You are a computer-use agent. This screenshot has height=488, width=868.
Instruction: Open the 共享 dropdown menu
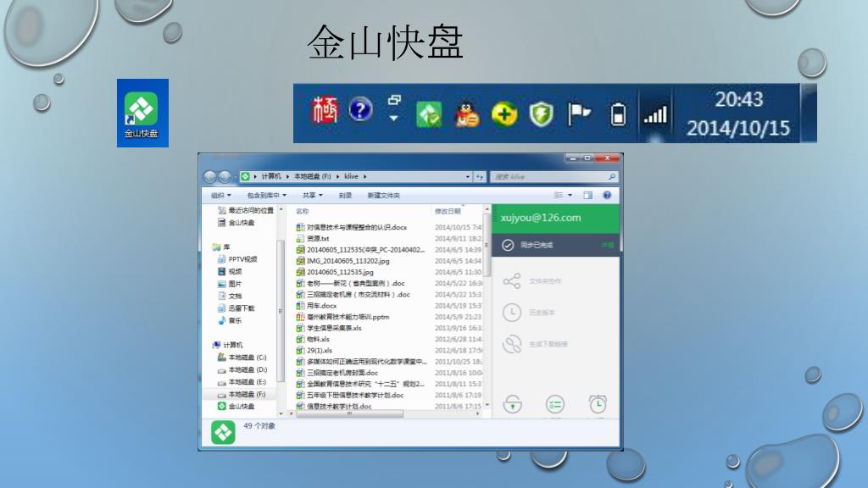312,196
